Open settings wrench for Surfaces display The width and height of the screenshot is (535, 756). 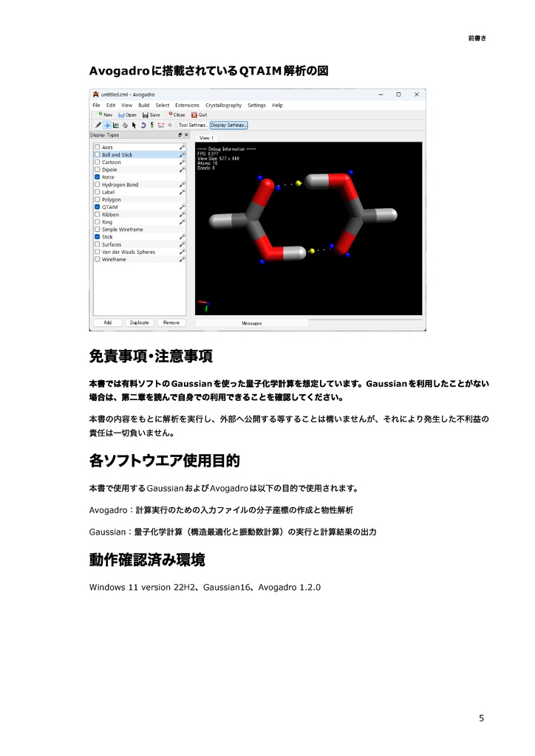tap(183, 244)
